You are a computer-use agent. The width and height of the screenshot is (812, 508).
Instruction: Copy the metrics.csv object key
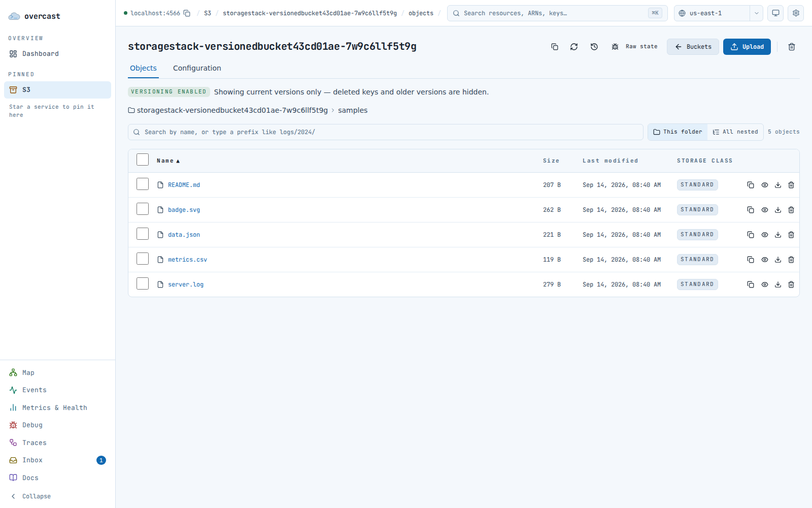[x=751, y=260]
